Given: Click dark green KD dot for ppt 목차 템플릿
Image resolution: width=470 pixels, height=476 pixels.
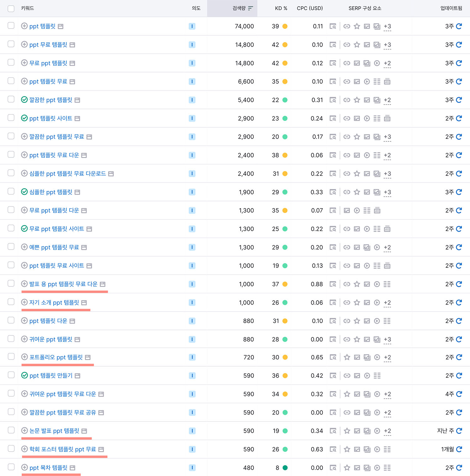Looking at the screenshot, I should pyautogui.click(x=285, y=468).
